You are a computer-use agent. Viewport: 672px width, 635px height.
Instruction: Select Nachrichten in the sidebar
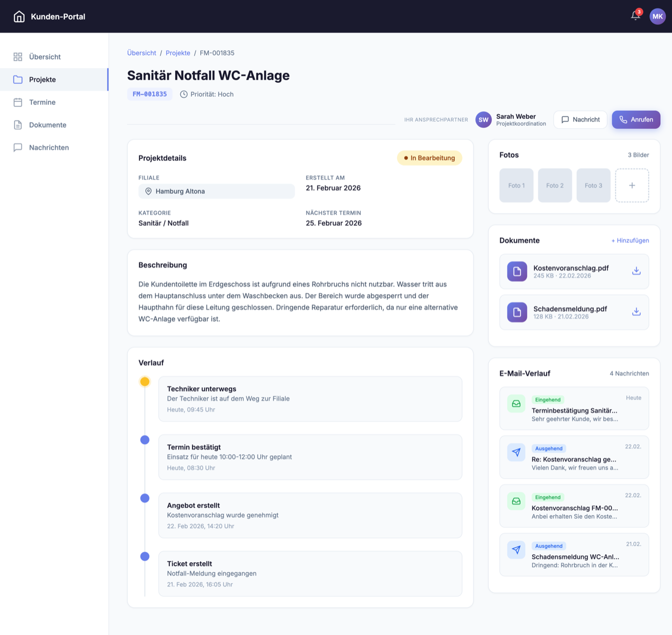point(49,148)
